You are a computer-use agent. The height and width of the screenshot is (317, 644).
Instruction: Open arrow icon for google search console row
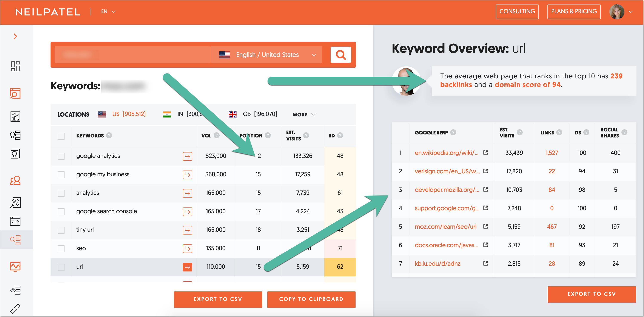188,212
